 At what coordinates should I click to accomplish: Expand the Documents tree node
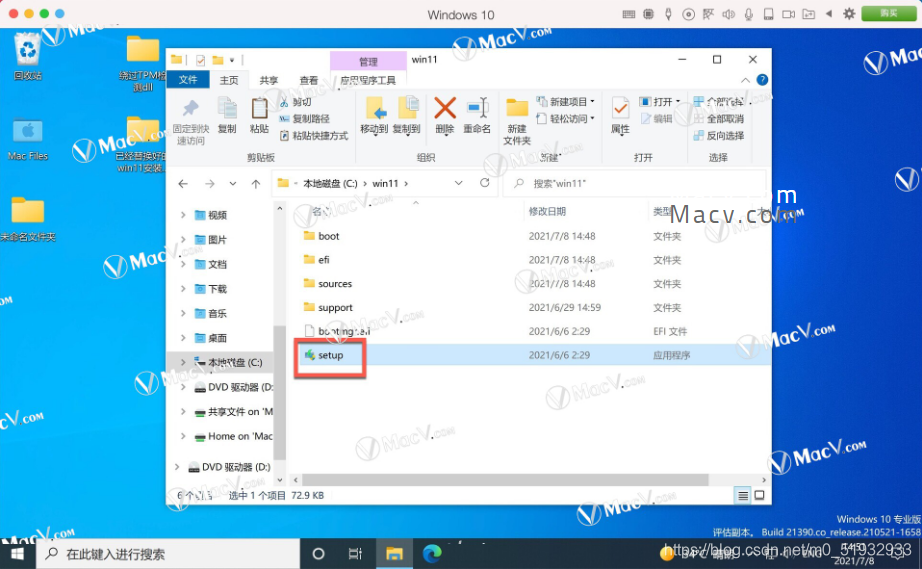click(x=183, y=265)
